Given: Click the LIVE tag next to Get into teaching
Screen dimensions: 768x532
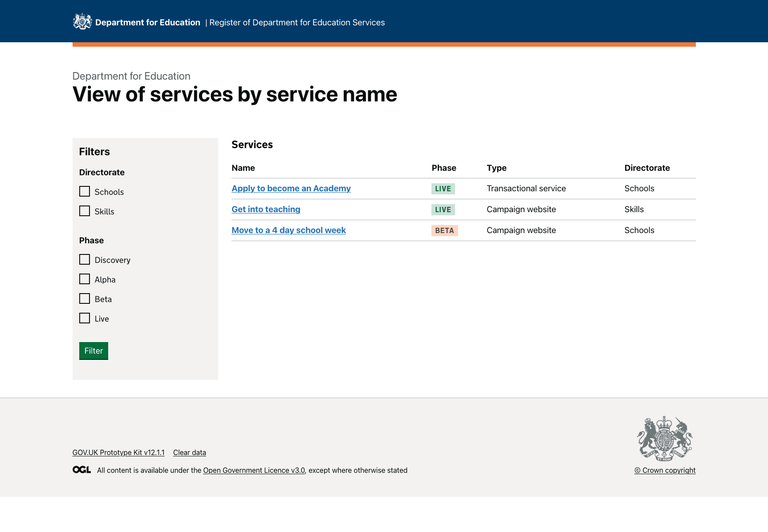Looking at the screenshot, I should coord(443,209).
